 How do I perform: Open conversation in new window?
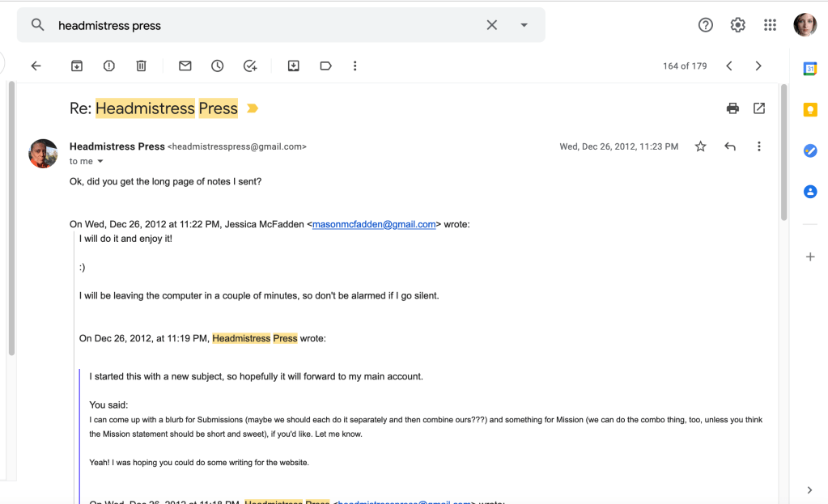(759, 108)
